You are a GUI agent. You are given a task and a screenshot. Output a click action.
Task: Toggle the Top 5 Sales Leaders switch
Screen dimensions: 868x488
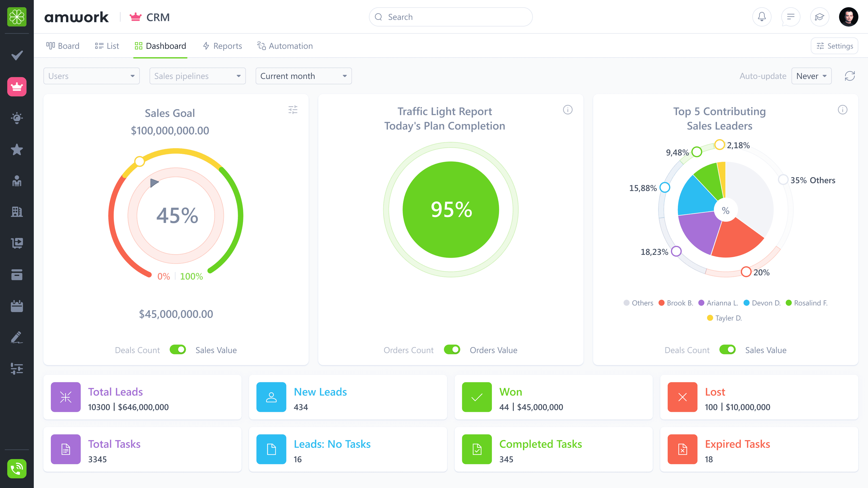coord(727,350)
